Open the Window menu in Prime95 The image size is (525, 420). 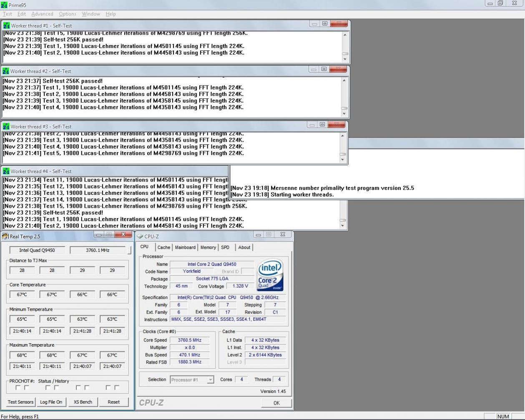click(x=91, y=14)
